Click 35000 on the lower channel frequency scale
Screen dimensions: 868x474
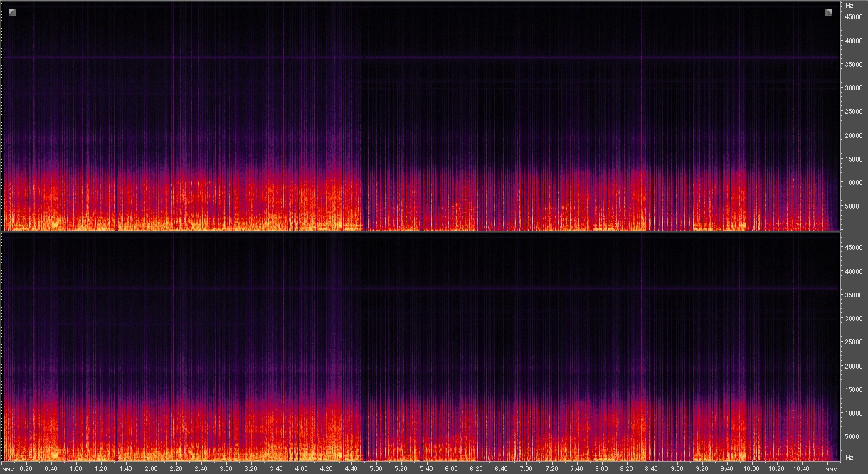point(853,295)
